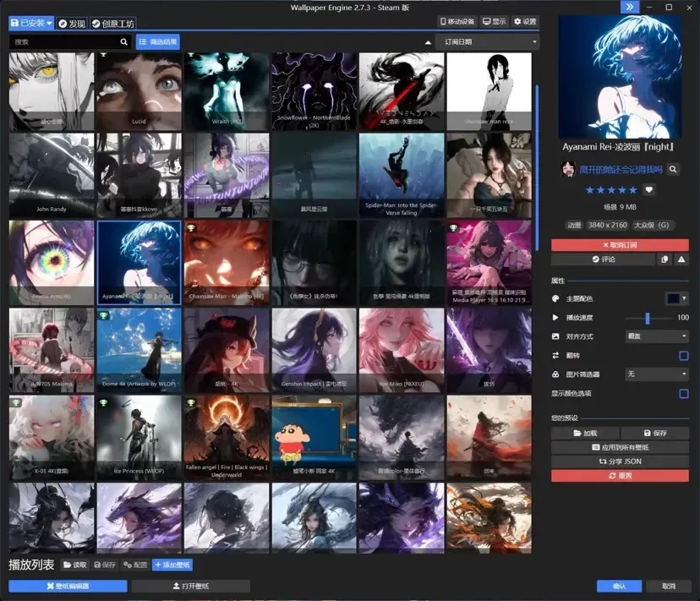This screenshot has width=700, height=601.
Task: Click the search magnifier icon in search box
Action: [x=123, y=42]
